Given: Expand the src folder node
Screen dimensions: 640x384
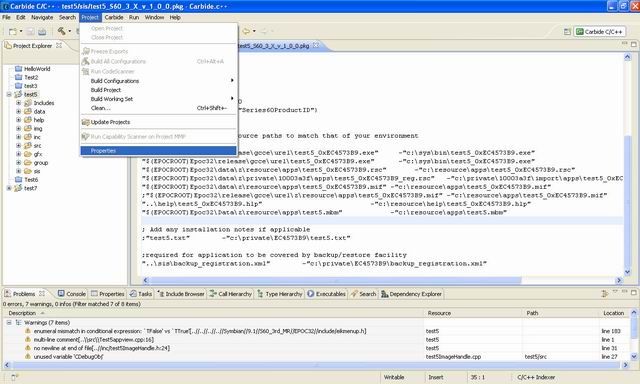Looking at the screenshot, I should pyautogui.click(x=18, y=146).
